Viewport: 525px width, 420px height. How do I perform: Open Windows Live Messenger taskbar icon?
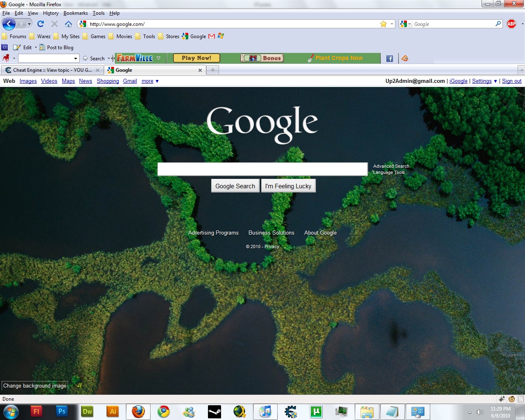click(x=189, y=411)
